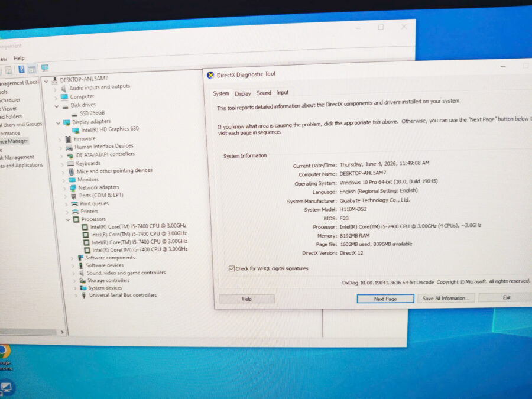The width and height of the screenshot is (532, 399).
Task: Collapse the Processors branch
Action: pyautogui.click(x=68, y=220)
